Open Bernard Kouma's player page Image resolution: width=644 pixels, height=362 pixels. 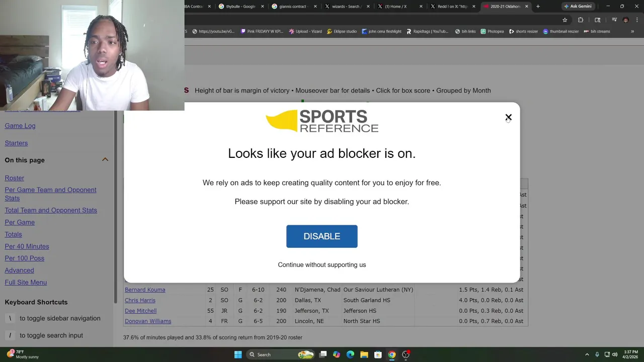(x=145, y=290)
